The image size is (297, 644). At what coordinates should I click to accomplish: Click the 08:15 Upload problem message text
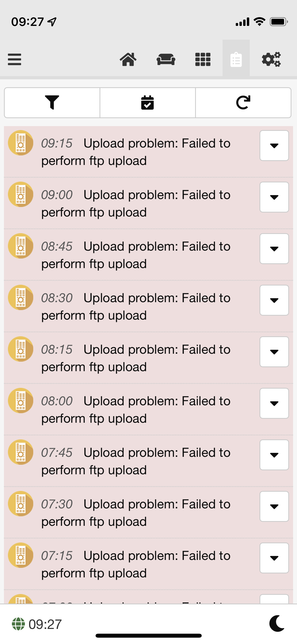click(136, 358)
